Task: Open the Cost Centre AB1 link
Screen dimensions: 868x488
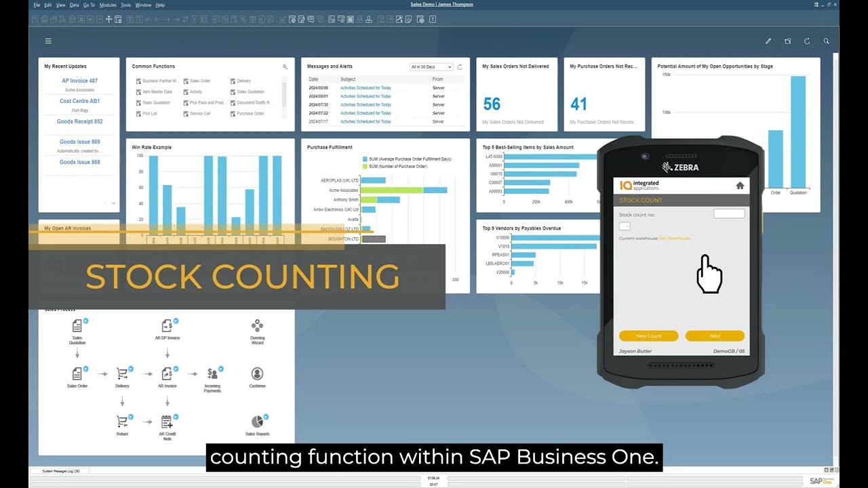Action: tap(80, 101)
